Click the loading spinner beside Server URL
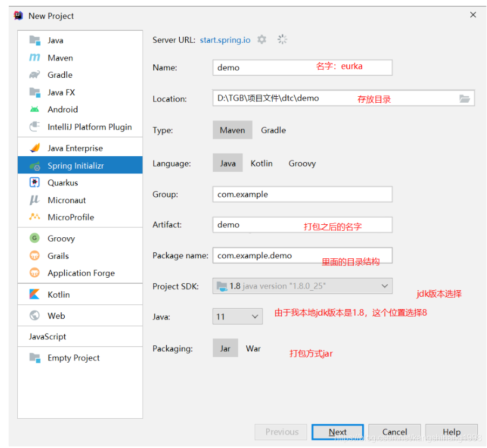487x448 pixels. point(282,39)
